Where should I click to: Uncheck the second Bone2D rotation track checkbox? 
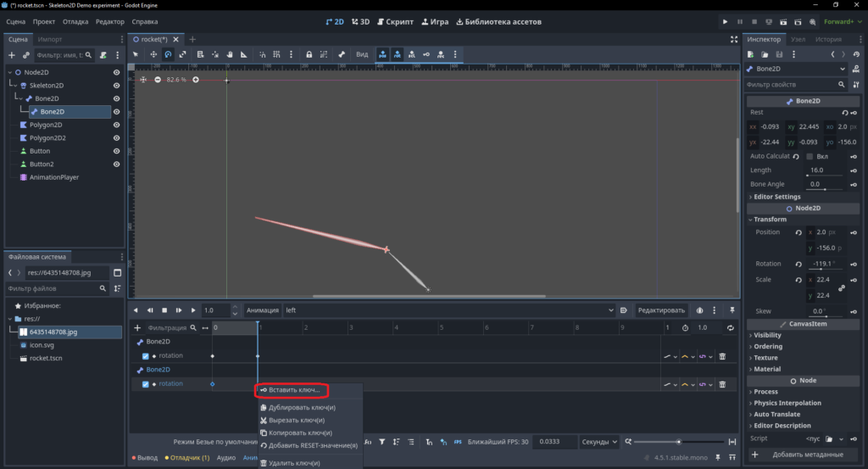tap(146, 383)
